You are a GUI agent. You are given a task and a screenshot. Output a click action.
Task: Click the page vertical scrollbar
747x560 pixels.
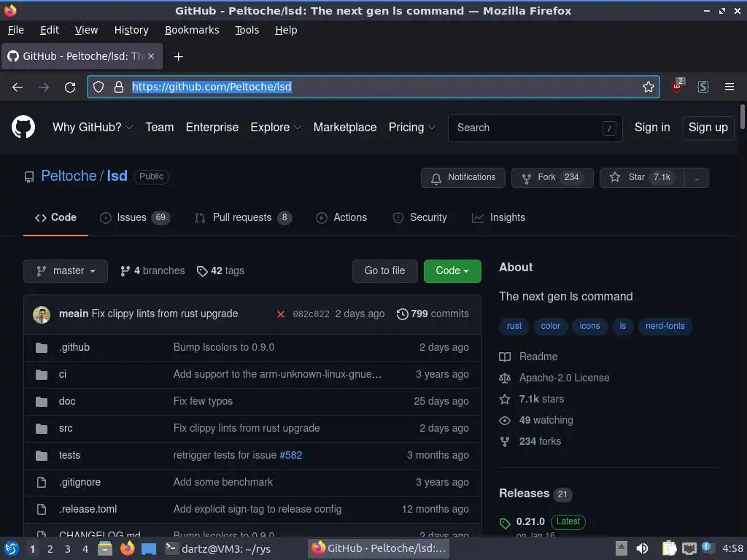coord(742,116)
